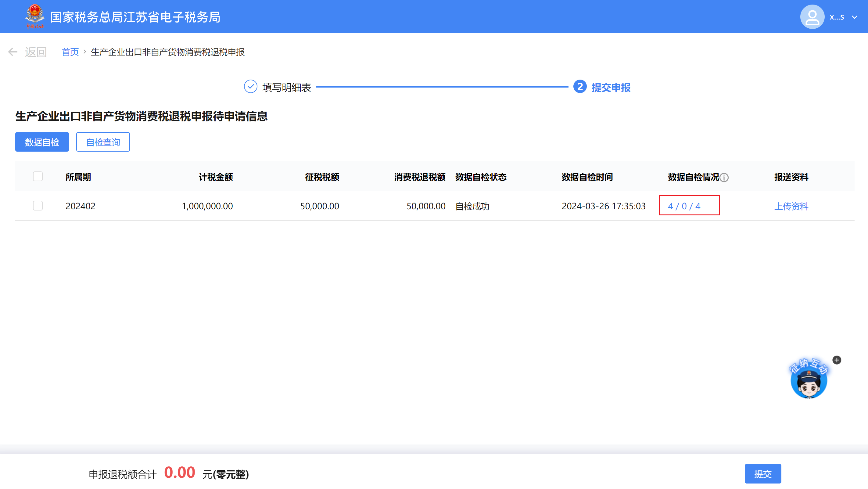Click the step 2 circle icon
This screenshot has width=868, height=489.
579,87
